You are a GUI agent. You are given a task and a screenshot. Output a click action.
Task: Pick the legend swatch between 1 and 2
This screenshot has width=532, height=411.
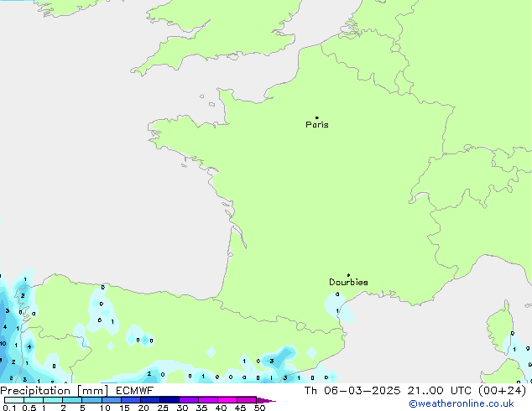click(x=53, y=400)
